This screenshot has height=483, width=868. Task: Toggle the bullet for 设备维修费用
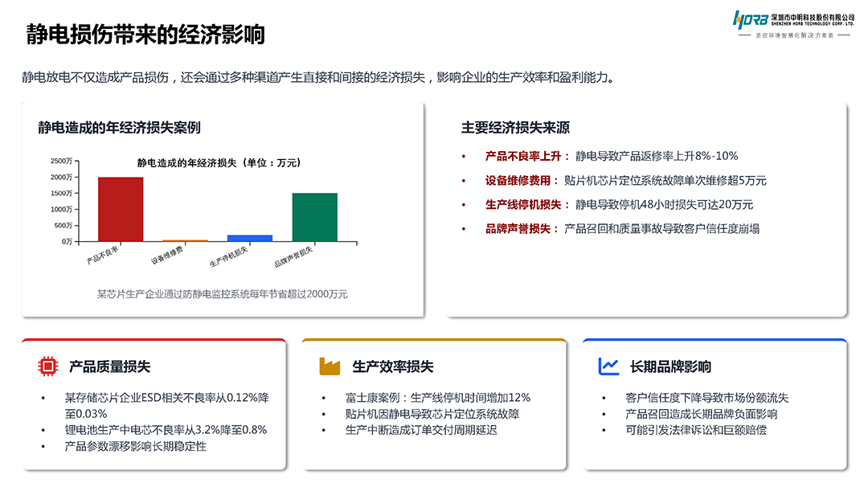pos(463,180)
